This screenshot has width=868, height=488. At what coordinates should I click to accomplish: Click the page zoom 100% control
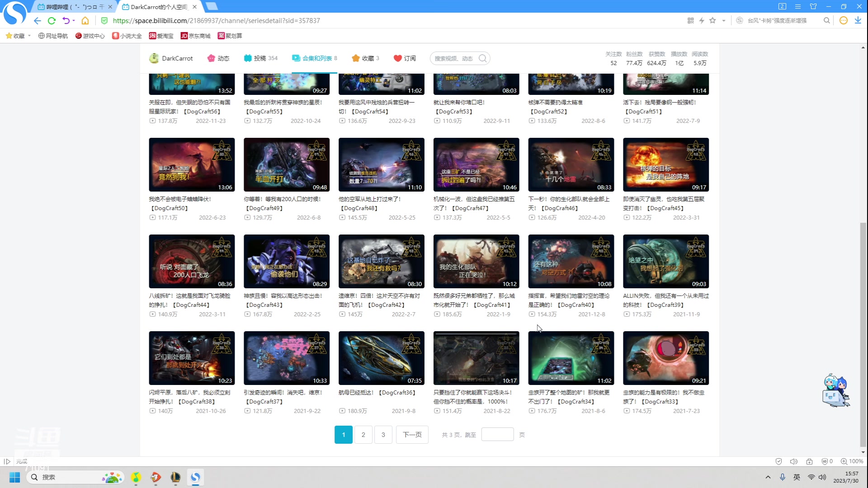(x=852, y=461)
